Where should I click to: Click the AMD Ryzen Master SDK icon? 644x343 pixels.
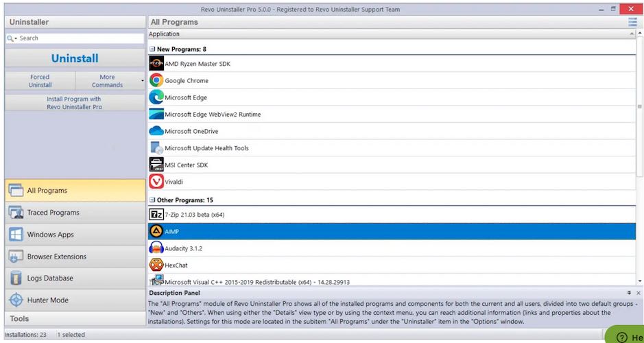[156, 64]
